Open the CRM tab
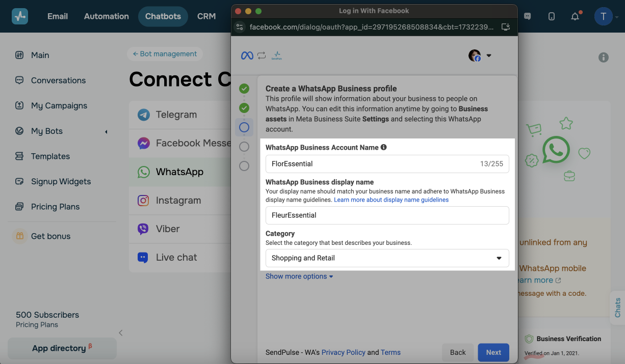This screenshot has width=625, height=364. (206, 16)
